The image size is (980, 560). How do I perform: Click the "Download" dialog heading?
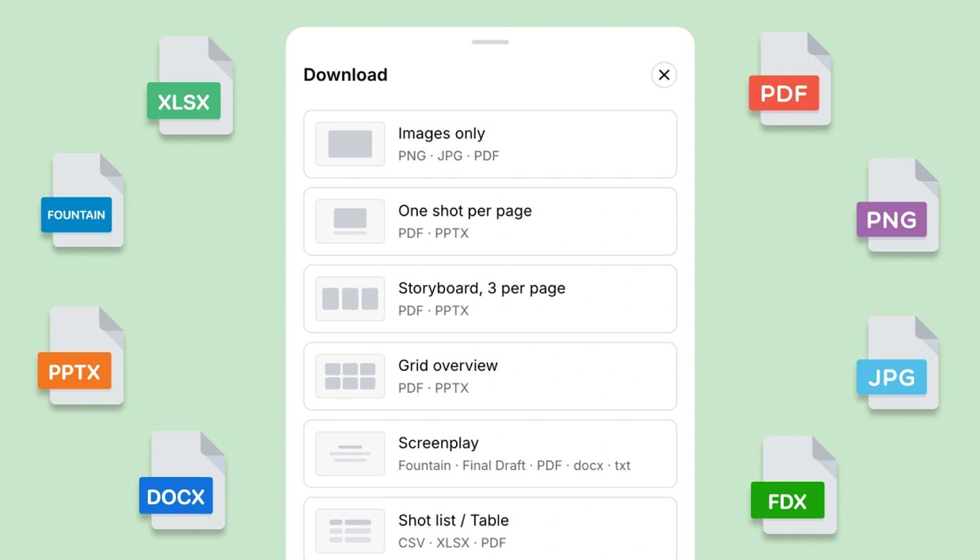point(346,75)
